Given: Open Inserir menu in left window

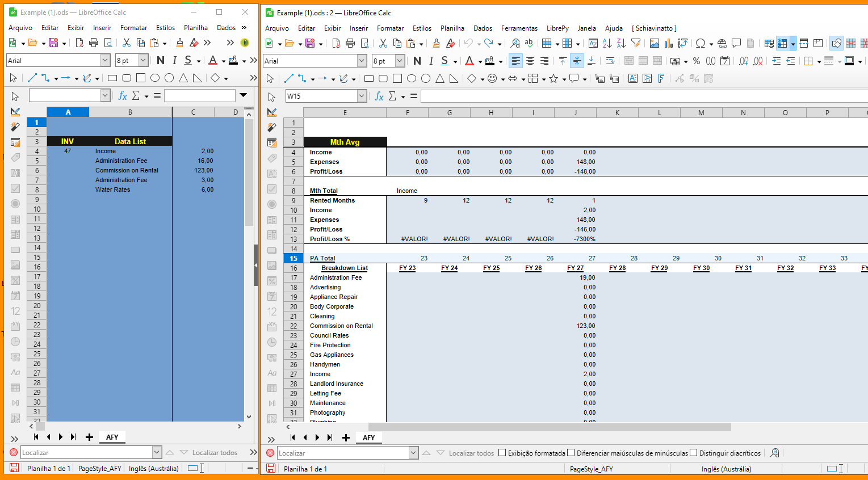Looking at the screenshot, I should click(x=102, y=27).
